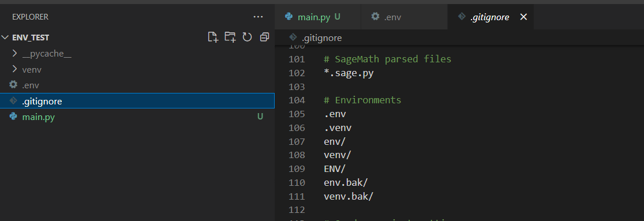This screenshot has height=221, width=644.
Task: Collapse the ENV_TEST root folder
Action: (5, 38)
